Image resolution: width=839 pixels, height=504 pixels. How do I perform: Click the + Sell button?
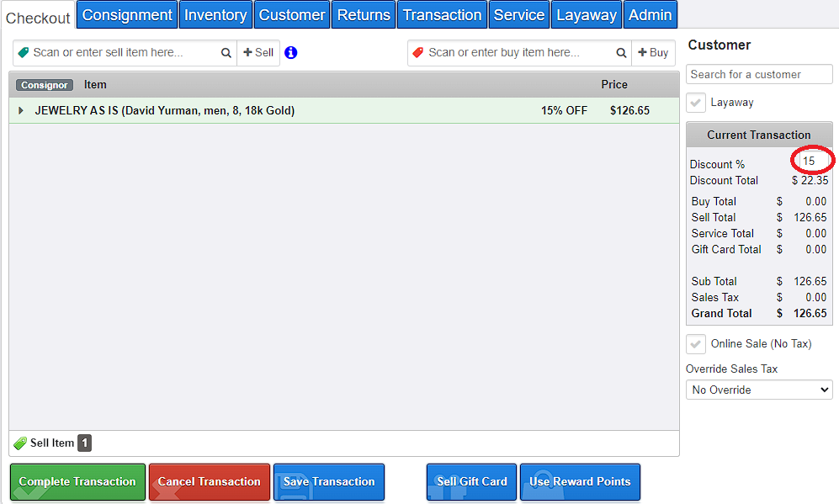pyautogui.click(x=258, y=52)
